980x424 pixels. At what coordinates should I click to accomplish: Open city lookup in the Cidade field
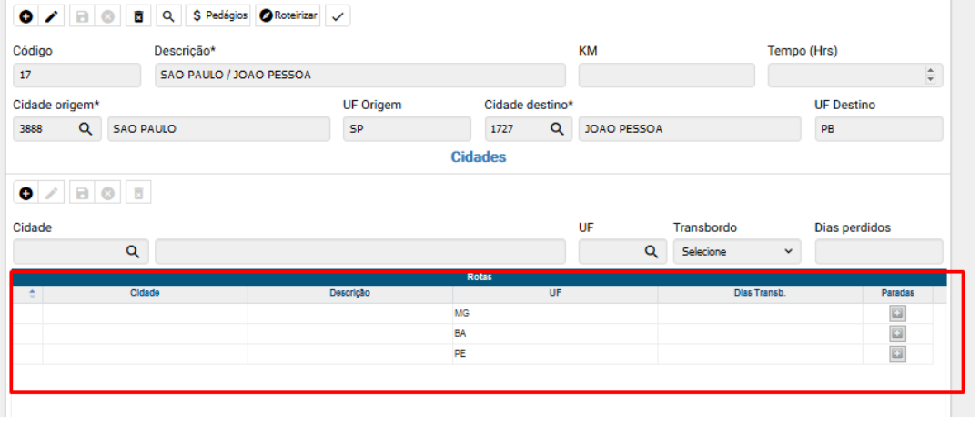133,252
